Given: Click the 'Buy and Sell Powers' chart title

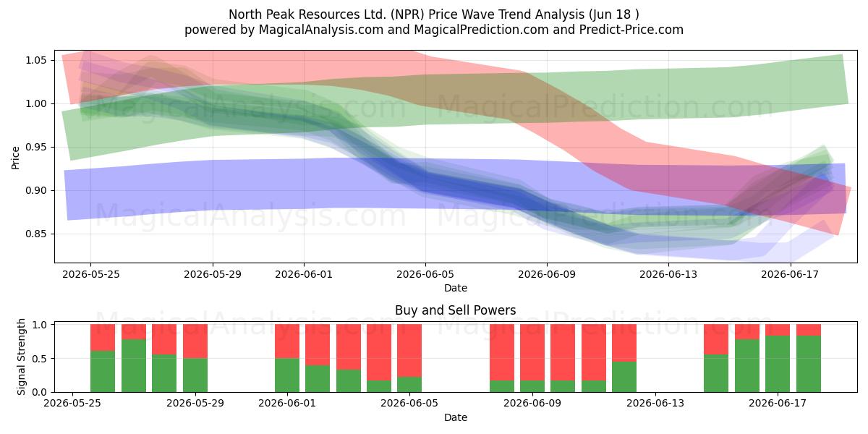Looking at the screenshot, I should [x=456, y=310].
